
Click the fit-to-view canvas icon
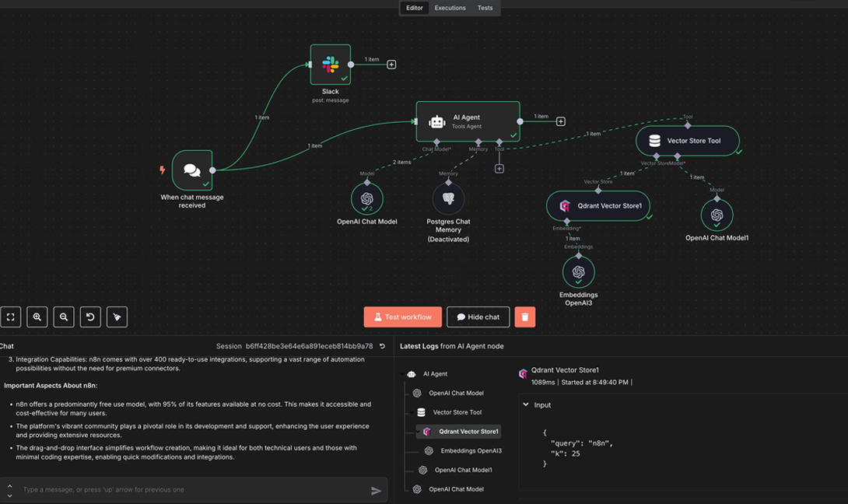click(11, 317)
